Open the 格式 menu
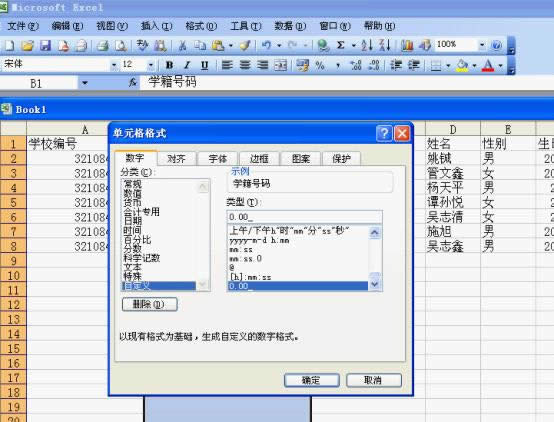The image size is (554, 422). [201, 26]
